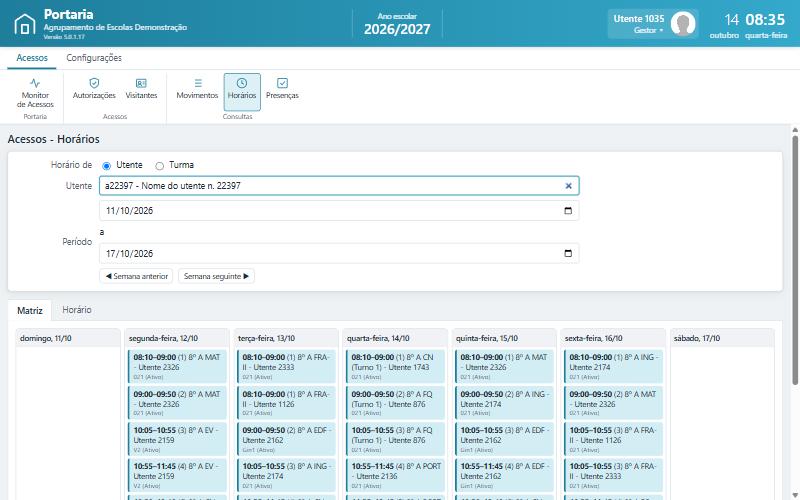Open Thursday 08:10-09:00 MAT lesson card
The height and width of the screenshot is (500, 800).
pos(504,366)
